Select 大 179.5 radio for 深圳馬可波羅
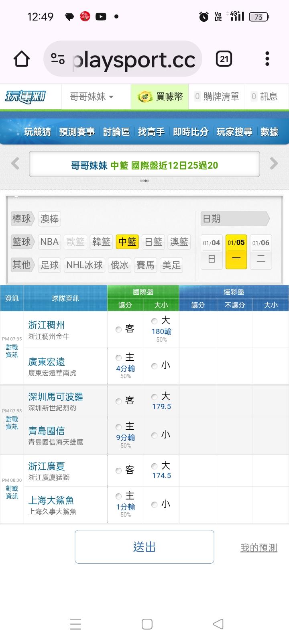Image resolution: width=289 pixels, height=644 pixels. point(154,397)
